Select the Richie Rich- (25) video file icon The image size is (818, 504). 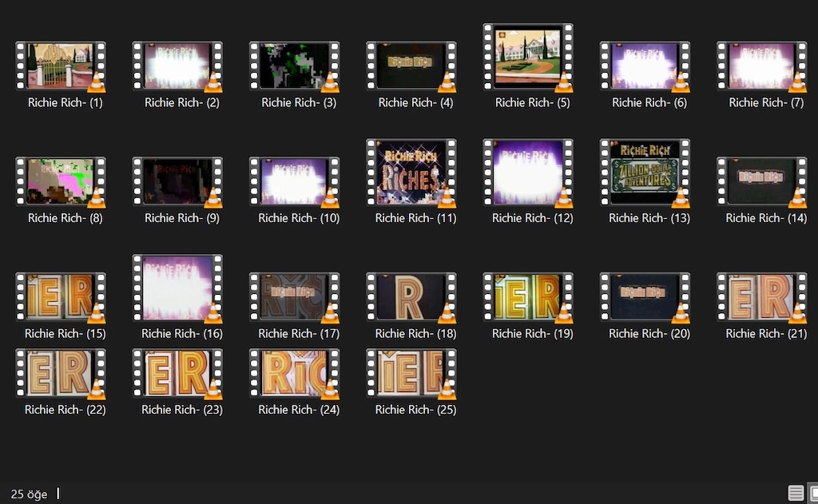pyautogui.click(x=411, y=372)
